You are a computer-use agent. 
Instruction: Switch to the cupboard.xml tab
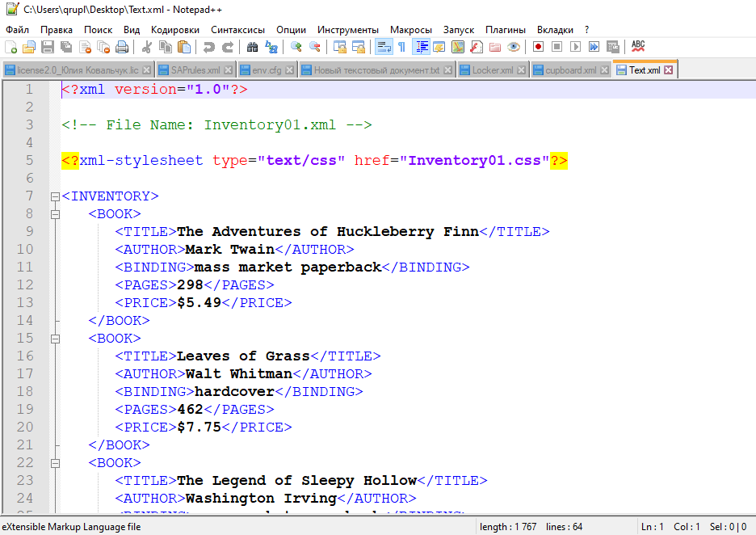(x=571, y=70)
